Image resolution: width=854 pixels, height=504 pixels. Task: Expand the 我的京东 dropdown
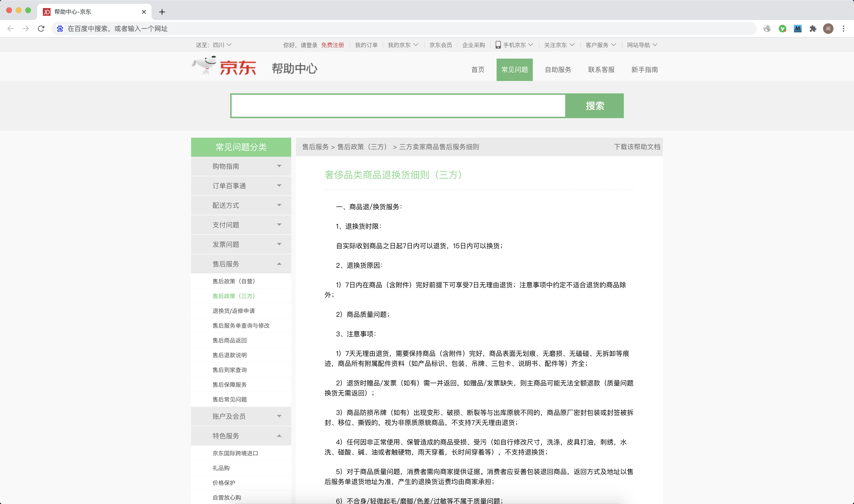[403, 45]
